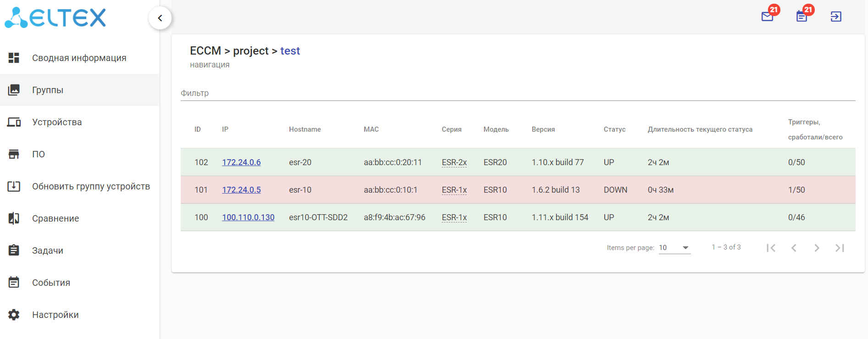Open the Настройки settings gear
Image resolution: width=868 pixels, height=339 pixels.
tap(14, 315)
